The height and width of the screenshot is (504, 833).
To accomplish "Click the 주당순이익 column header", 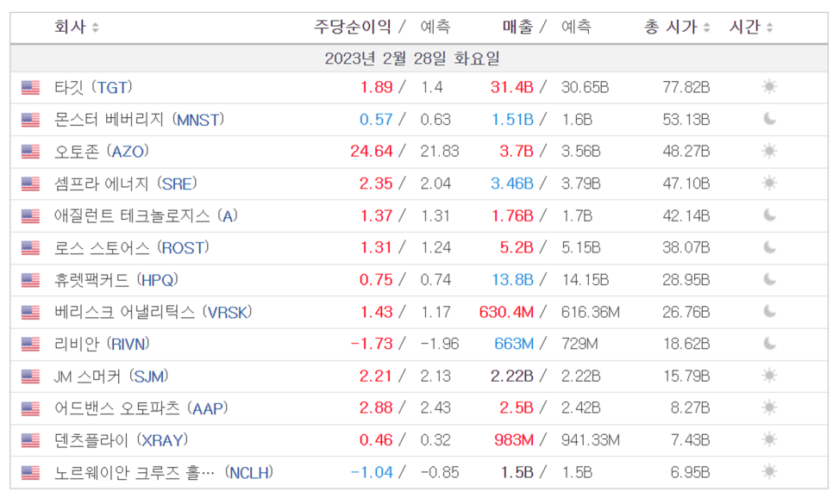I will click(352, 27).
